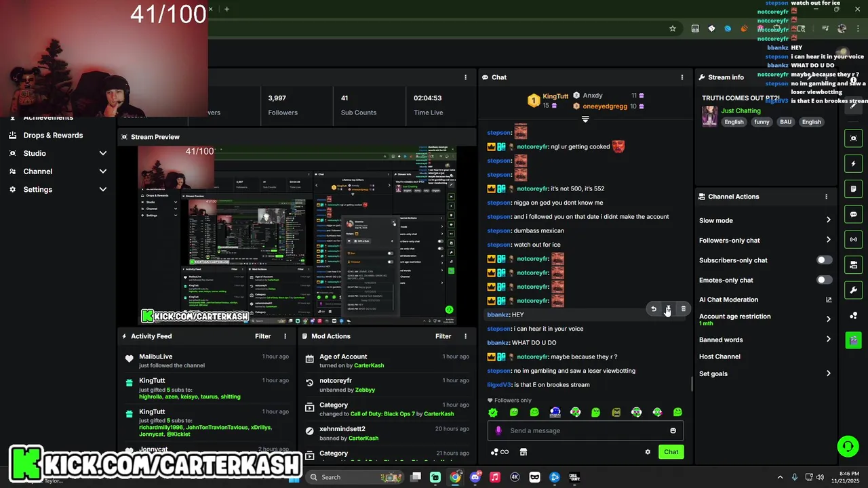Click the 41 Sub Counts stat

368,105
